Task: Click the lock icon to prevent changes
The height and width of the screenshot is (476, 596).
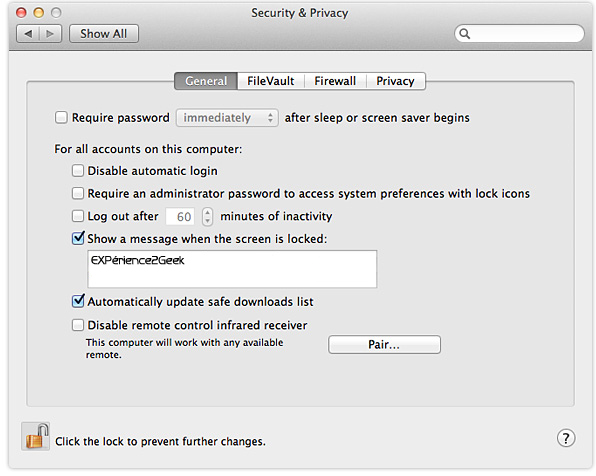Action: pos(36,436)
